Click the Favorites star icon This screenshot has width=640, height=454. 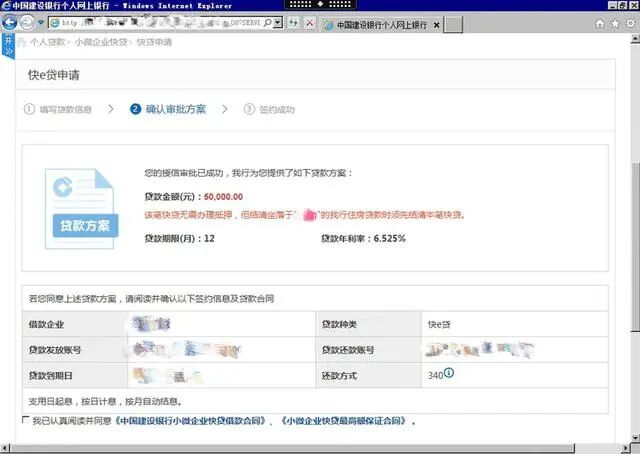[615, 24]
